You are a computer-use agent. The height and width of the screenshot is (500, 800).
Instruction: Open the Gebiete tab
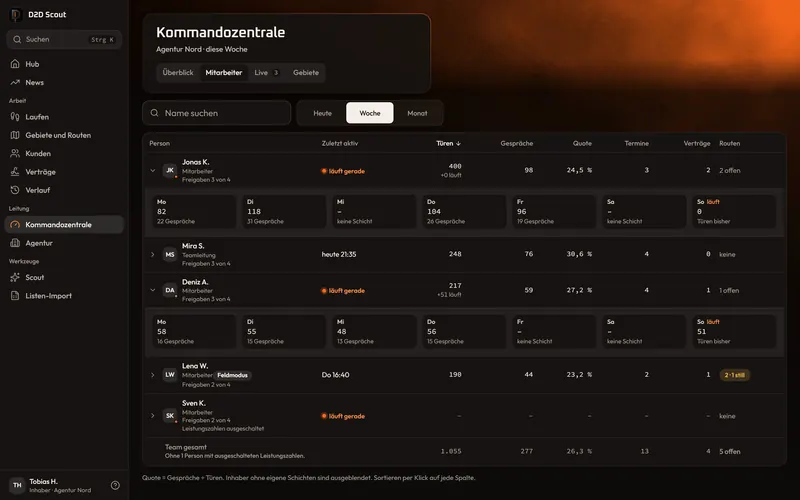tap(306, 72)
